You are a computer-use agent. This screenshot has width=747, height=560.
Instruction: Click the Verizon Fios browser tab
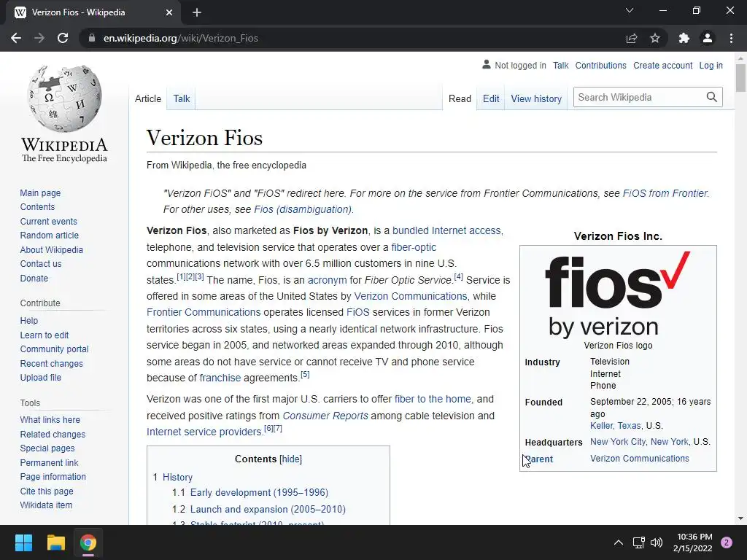(x=93, y=13)
